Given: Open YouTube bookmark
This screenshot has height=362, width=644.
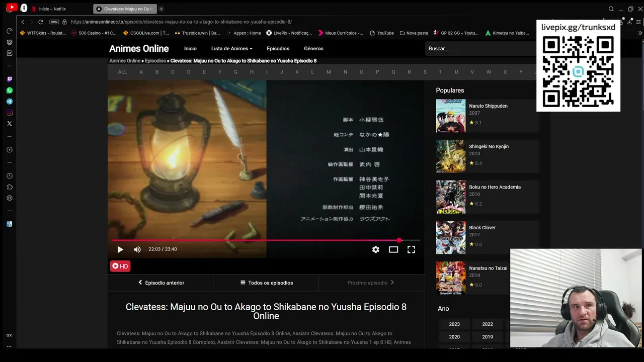Looking at the screenshot, I should (382, 33).
